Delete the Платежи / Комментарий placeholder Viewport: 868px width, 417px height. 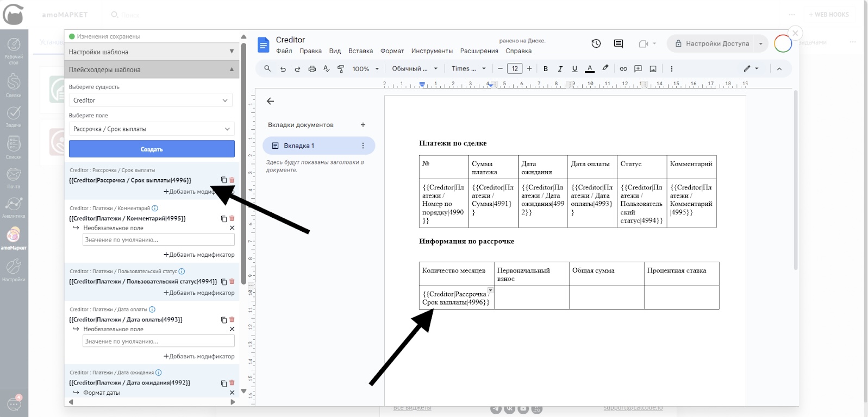(232, 218)
